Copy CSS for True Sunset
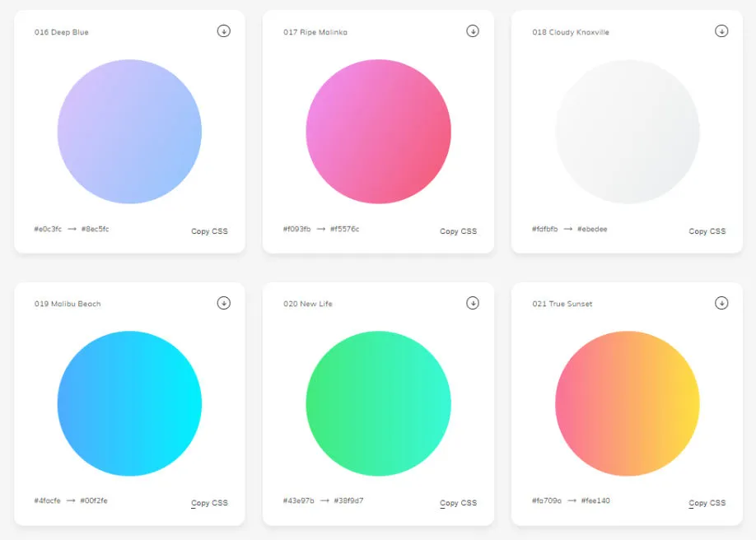 707,503
